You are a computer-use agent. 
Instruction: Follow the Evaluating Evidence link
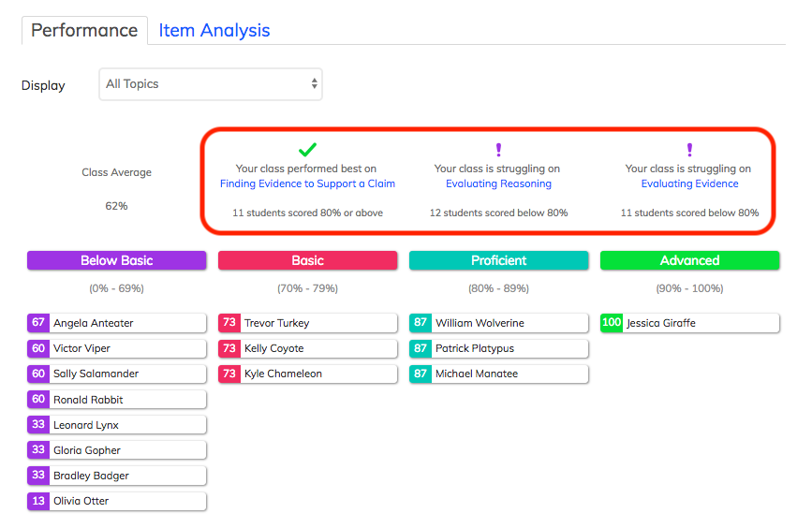pos(690,183)
